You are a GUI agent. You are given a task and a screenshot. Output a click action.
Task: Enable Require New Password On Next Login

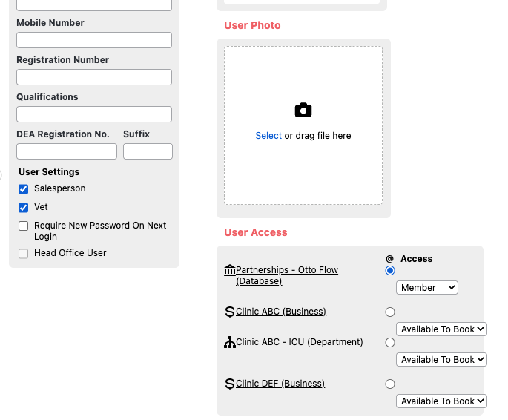click(x=24, y=226)
